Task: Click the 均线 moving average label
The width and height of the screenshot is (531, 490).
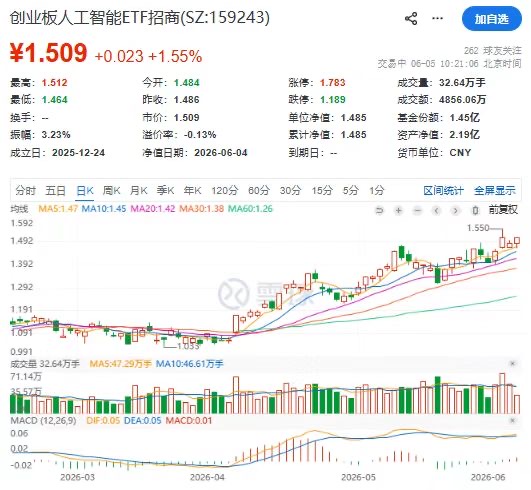Action: [19, 209]
